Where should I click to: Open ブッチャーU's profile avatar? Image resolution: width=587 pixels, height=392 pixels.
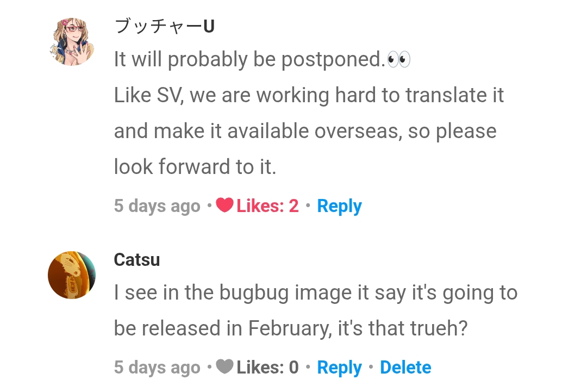(72, 41)
